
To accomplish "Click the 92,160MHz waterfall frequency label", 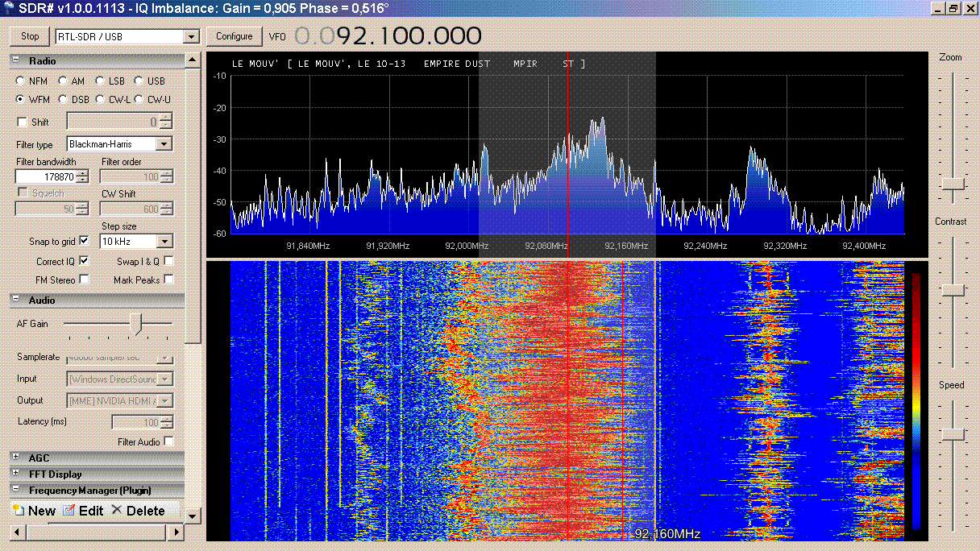I will pyautogui.click(x=667, y=534).
